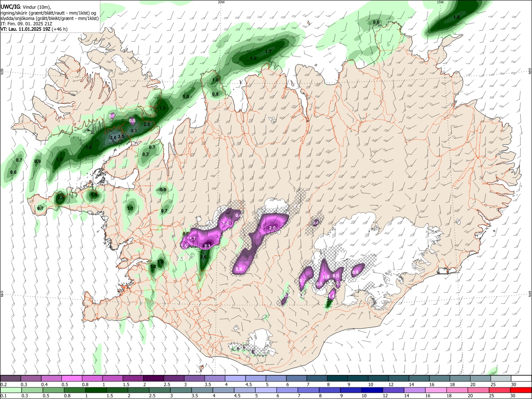
Task: Click the darkest purple snow legend swatch labeled 2
Action: tap(153, 379)
